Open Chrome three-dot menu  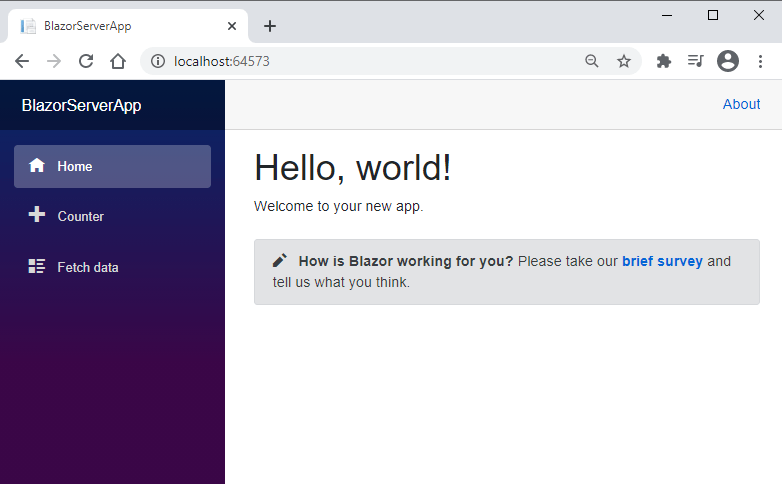click(760, 61)
